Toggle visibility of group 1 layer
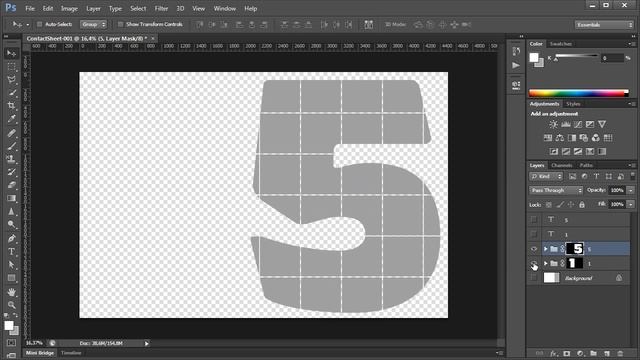Viewport: 640px width, 360px height. tap(534, 264)
